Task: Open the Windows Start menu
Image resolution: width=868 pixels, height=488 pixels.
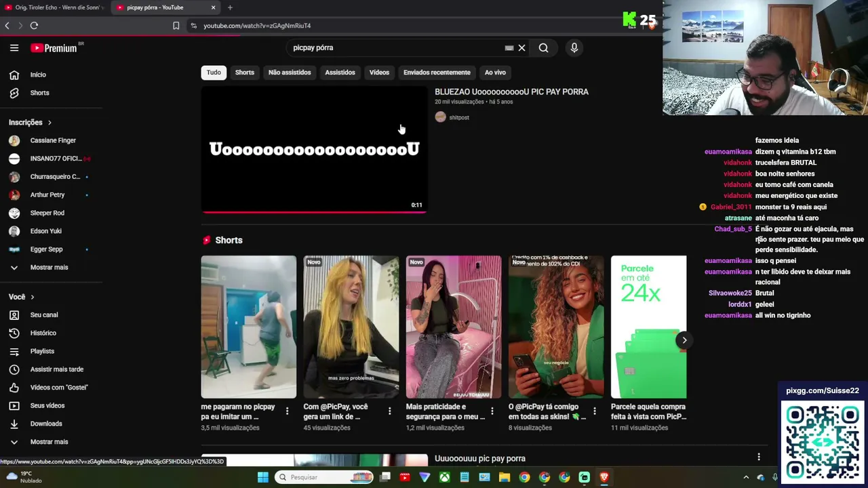Action: [262, 477]
